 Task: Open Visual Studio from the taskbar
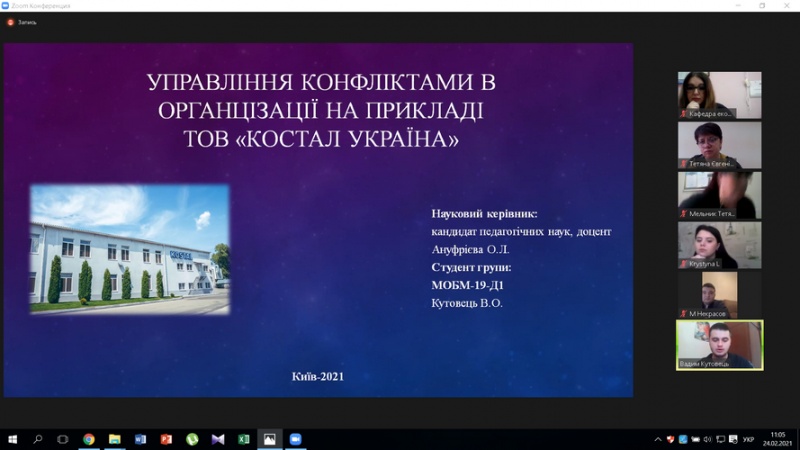click(x=218, y=439)
